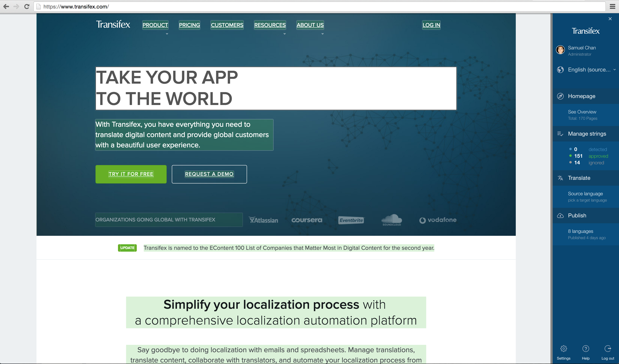Click the LOG IN link
Viewport: 619px width, 364px height.
pyautogui.click(x=431, y=25)
